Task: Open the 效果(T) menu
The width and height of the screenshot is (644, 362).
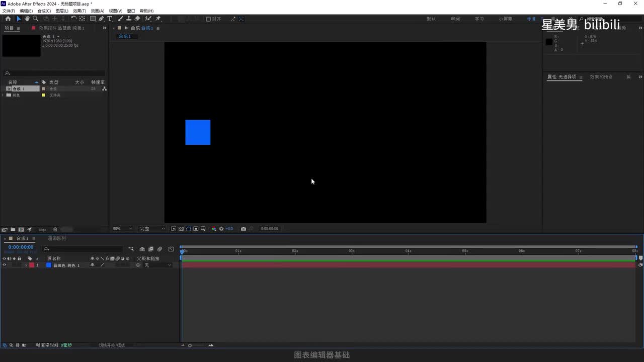Action: (x=79, y=11)
